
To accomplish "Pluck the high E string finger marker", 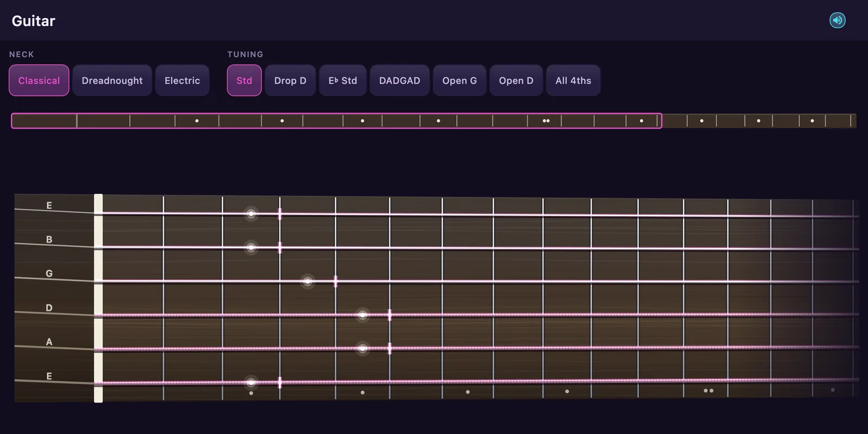I will tap(251, 214).
